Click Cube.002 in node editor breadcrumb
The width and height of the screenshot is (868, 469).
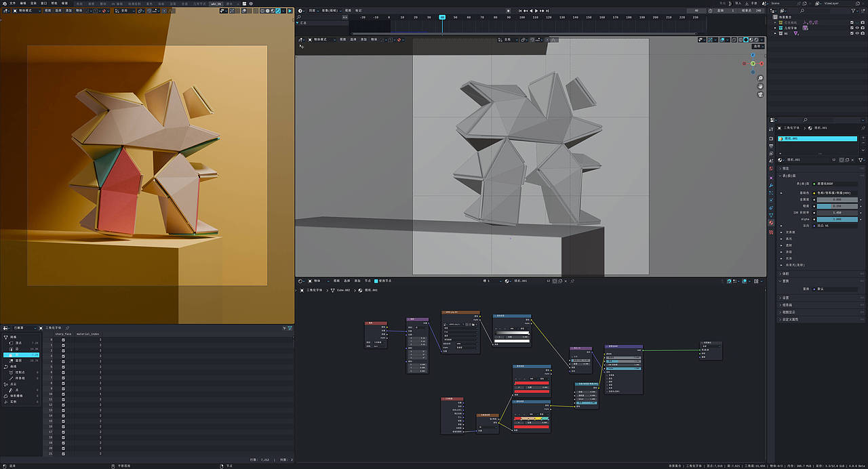tap(343, 290)
